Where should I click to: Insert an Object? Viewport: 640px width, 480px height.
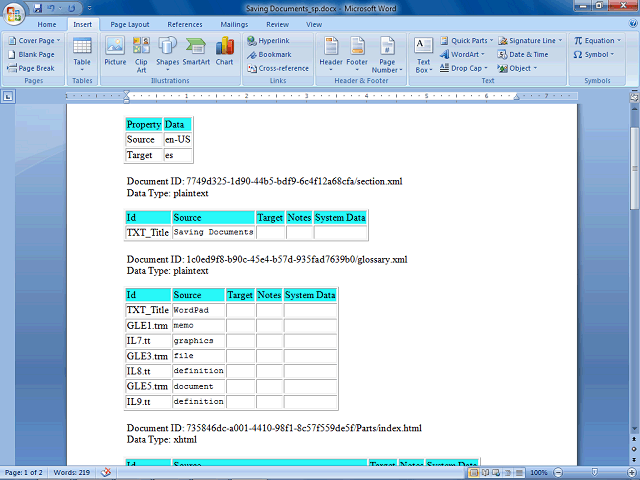click(x=517, y=68)
